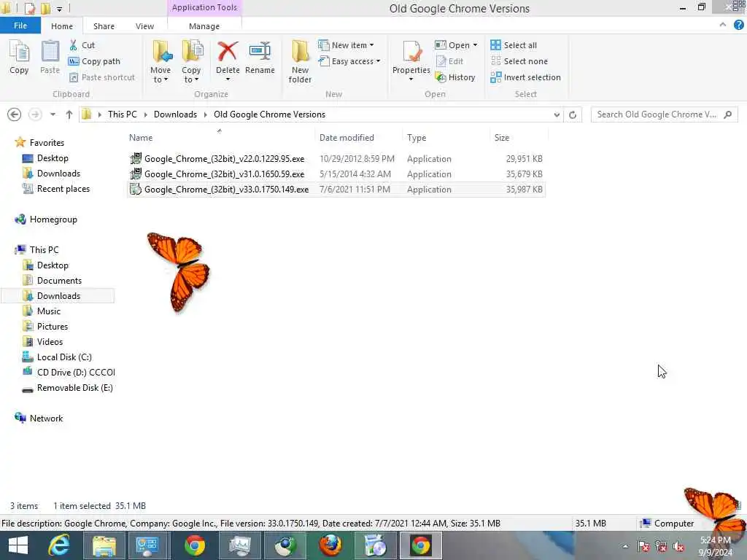Open file History from ribbon

455,77
